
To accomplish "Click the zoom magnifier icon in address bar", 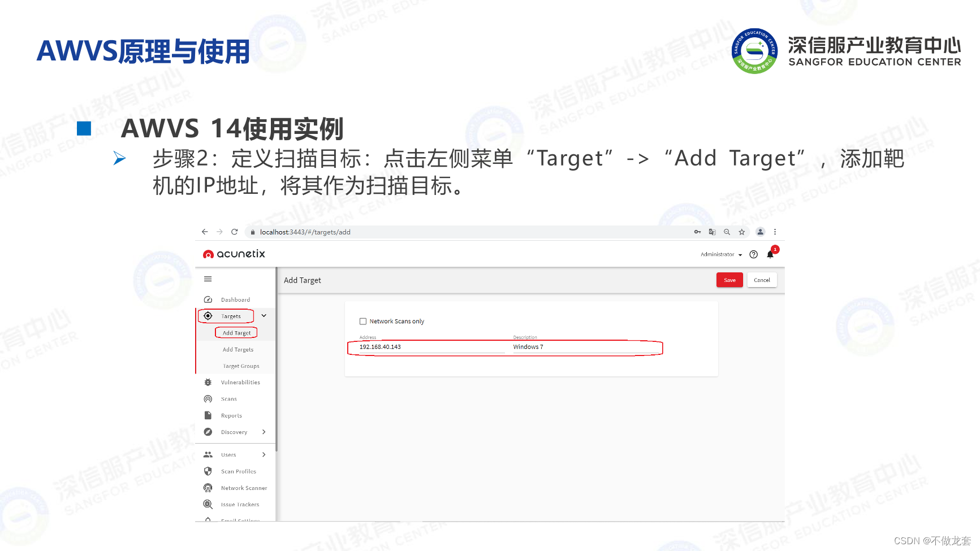I will [x=727, y=232].
